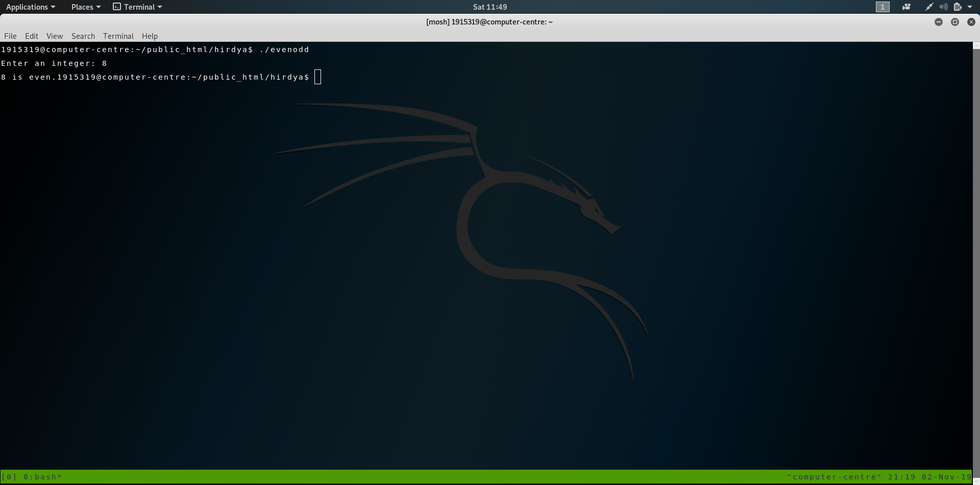Click the small terminal icon beside Terminal
980x485 pixels.
click(x=117, y=7)
